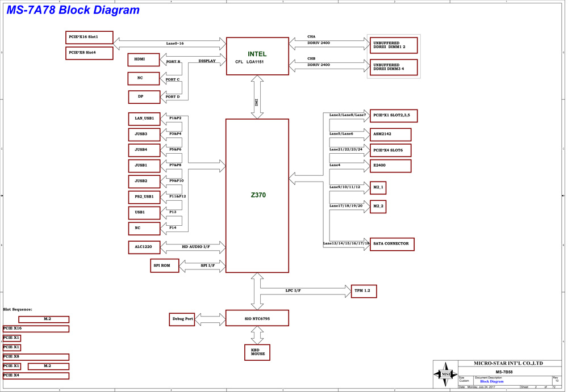
Task: Click the DP display output block
Action: click(144, 97)
